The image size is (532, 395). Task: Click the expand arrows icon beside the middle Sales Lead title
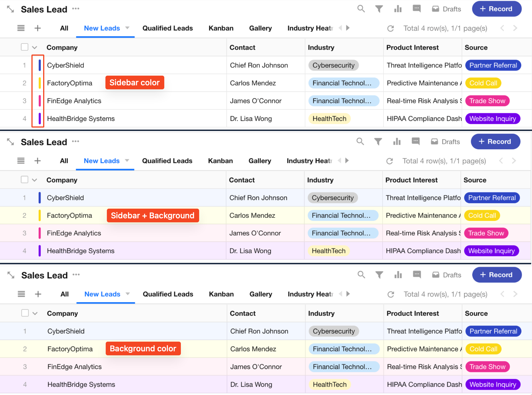point(11,142)
